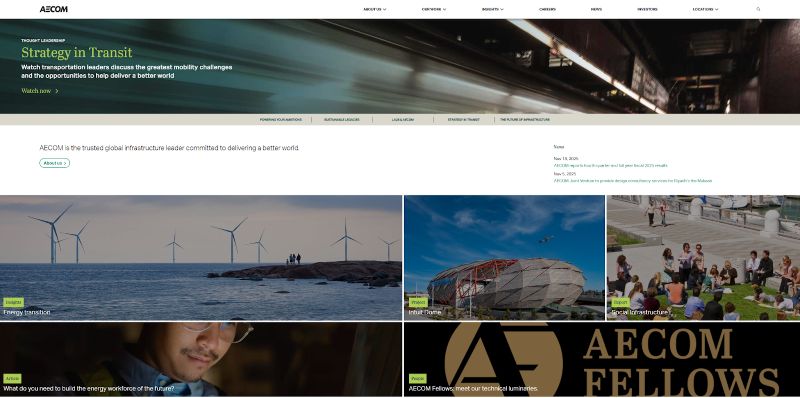Click the Article tag on the energy workforce card

[x=12, y=379]
